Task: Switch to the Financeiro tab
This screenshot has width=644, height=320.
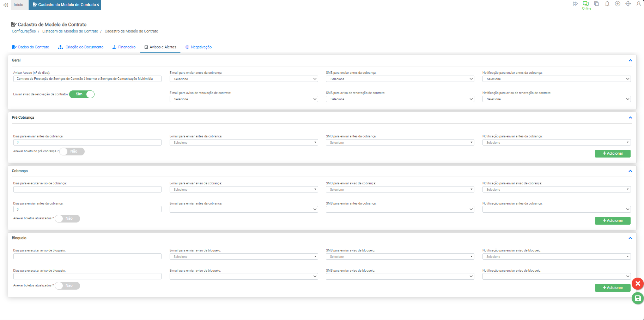Action: pos(124,47)
